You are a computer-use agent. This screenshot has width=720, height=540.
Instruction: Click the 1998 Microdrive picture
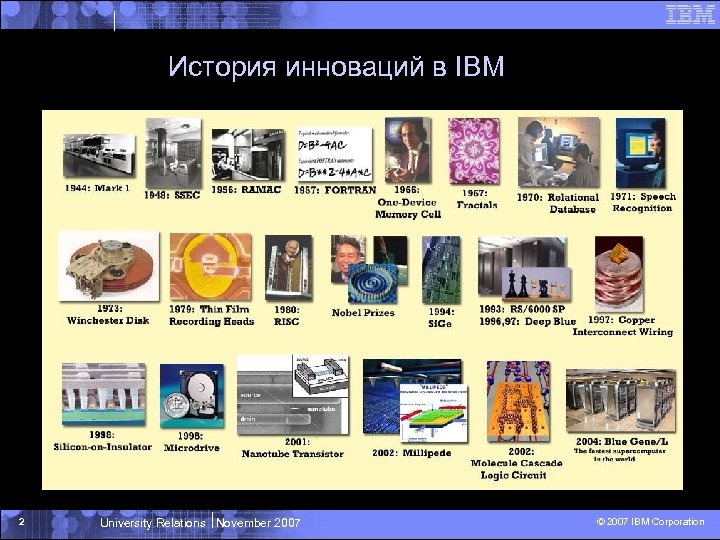[192, 396]
